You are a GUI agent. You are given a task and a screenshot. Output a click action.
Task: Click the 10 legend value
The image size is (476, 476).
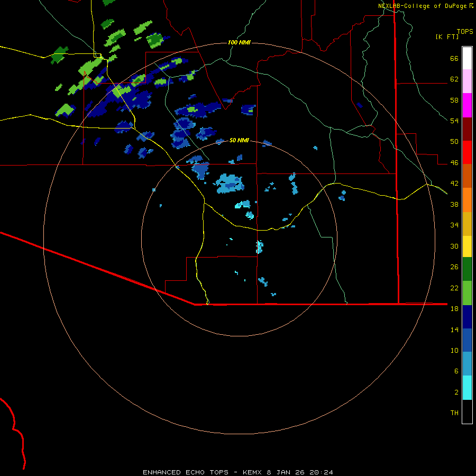click(x=454, y=350)
